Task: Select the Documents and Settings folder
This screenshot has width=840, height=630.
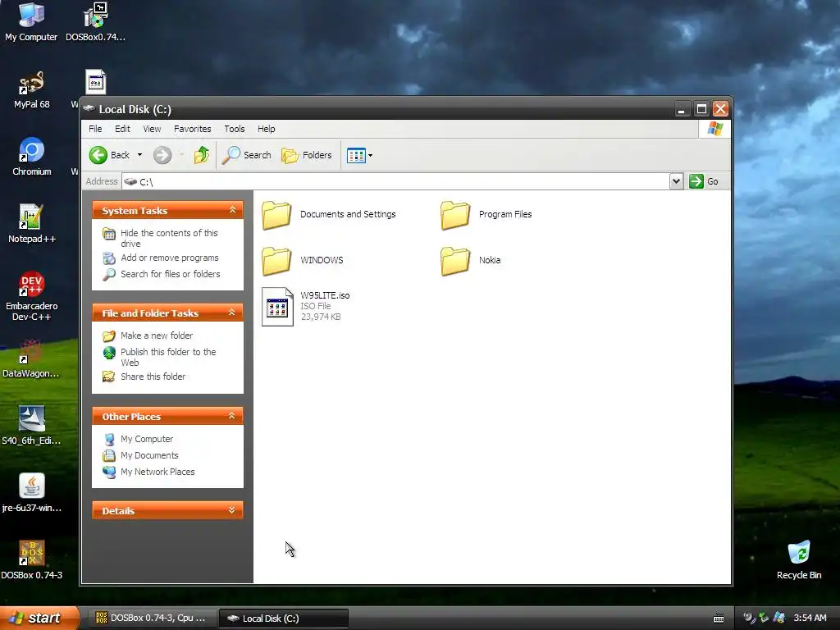Action: [x=329, y=215]
